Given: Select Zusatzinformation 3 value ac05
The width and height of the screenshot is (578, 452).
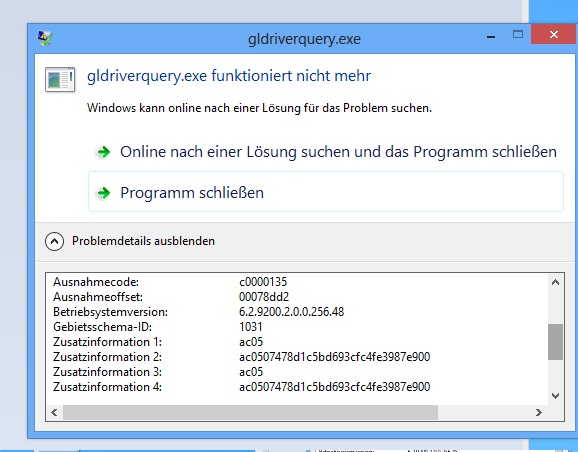Looking at the screenshot, I should 251,372.
